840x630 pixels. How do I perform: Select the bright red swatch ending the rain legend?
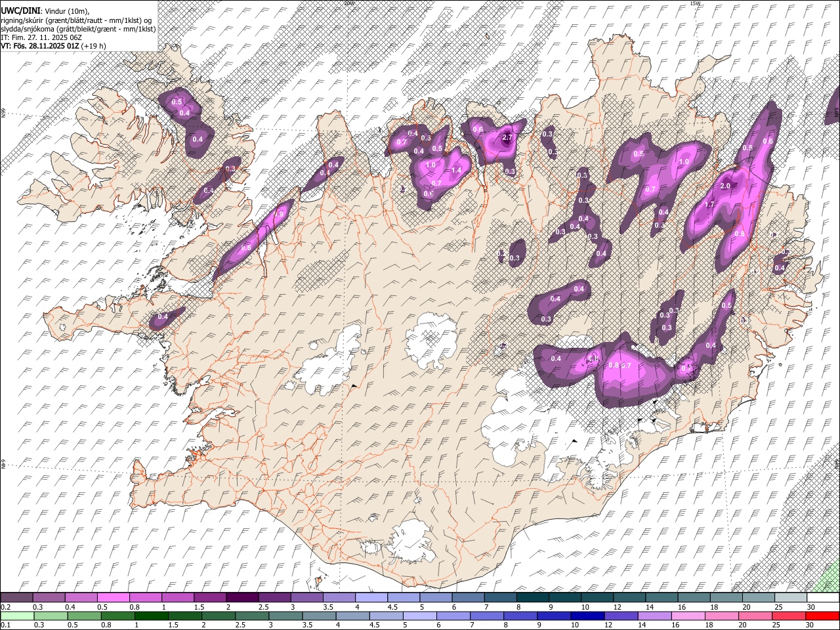(822, 616)
